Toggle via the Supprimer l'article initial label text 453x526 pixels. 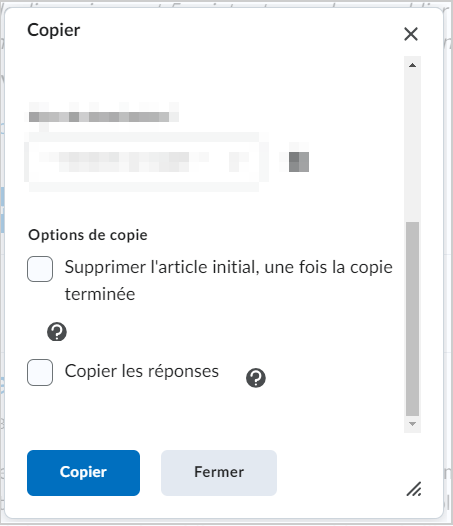click(x=229, y=280)
